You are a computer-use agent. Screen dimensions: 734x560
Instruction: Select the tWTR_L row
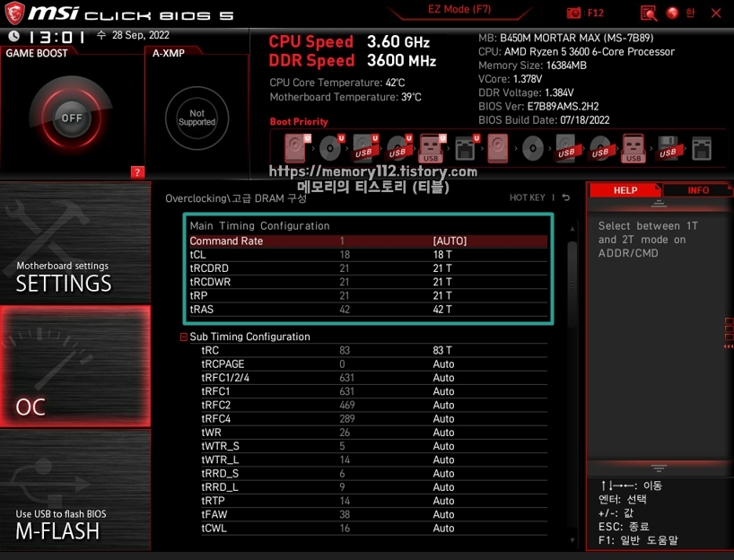374,459
